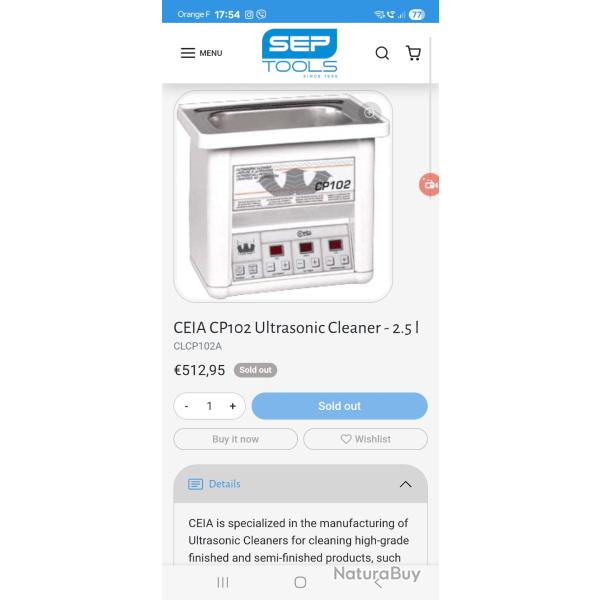Tap the grey Sold out badge
Image resolution: width=600 pixels, height=600 pixels.
(255, 370)
